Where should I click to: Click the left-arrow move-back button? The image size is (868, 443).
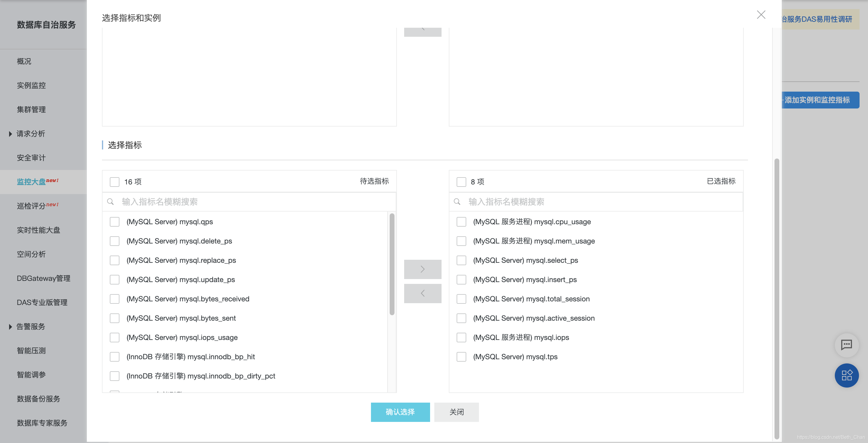tap(423, 293)
